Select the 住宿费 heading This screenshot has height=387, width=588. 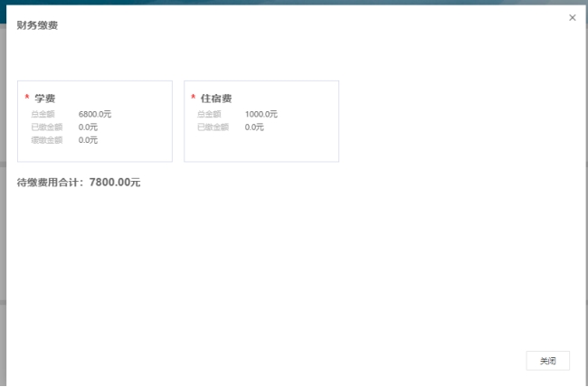click(216, 98)
